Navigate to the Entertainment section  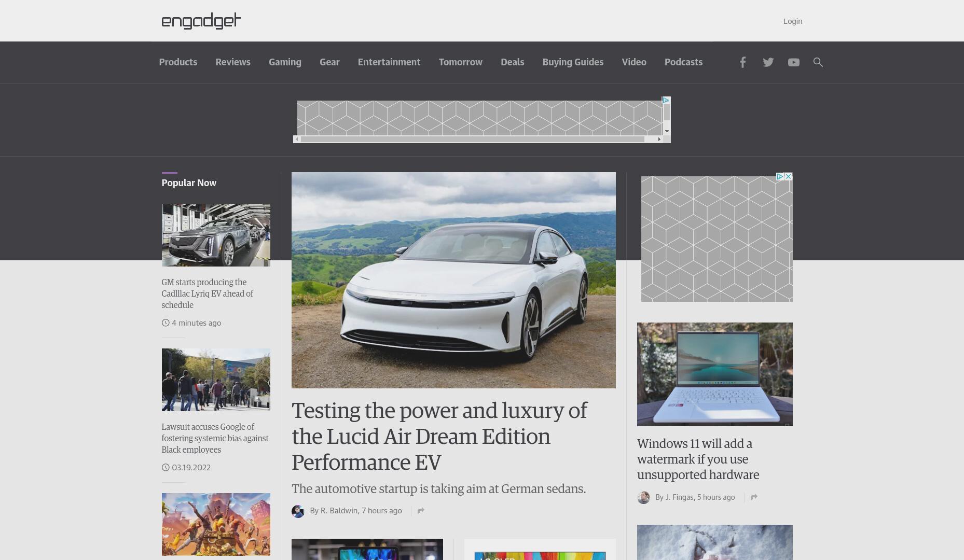coord(389,62)
